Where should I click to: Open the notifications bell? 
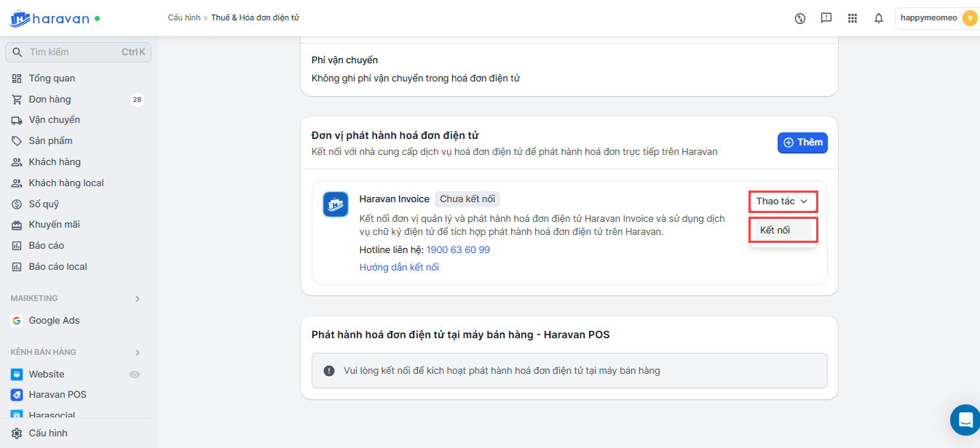point(879,18)
